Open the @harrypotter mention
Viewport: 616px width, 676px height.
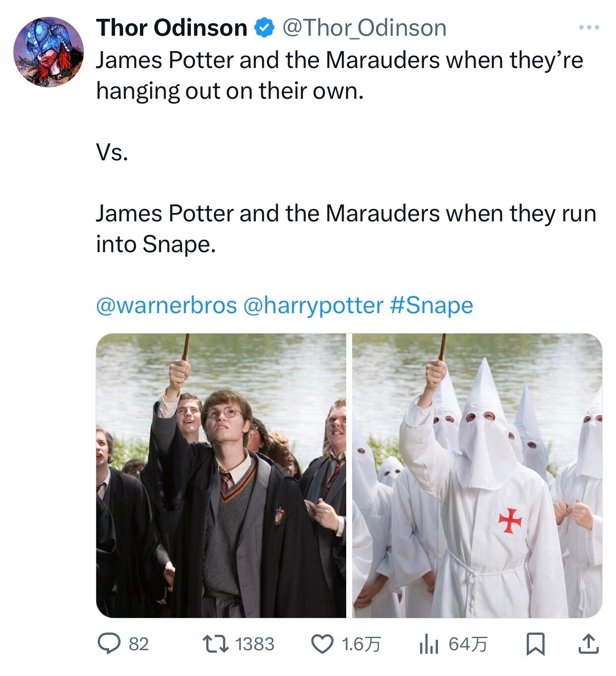point(313,305)
